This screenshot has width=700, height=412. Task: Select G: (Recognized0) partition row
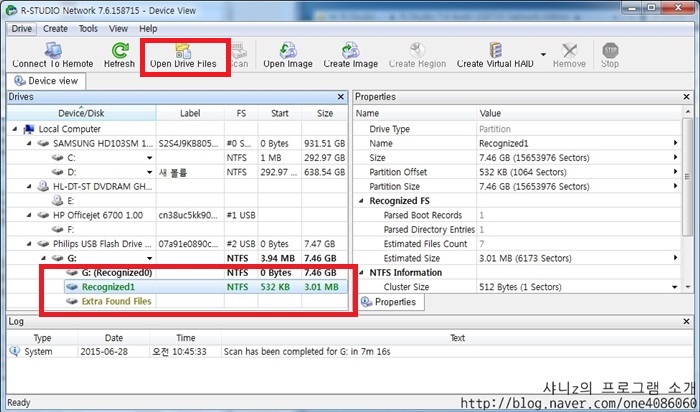point(178,273)
